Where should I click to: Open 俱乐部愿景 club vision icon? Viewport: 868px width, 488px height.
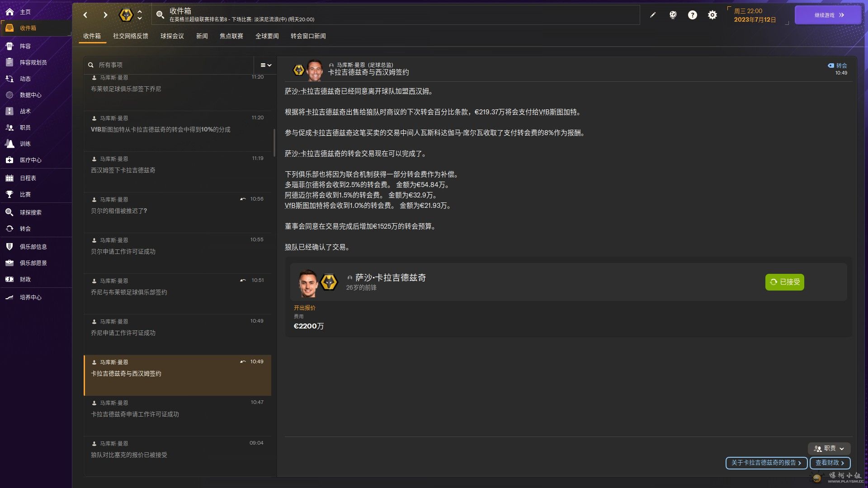9,263
